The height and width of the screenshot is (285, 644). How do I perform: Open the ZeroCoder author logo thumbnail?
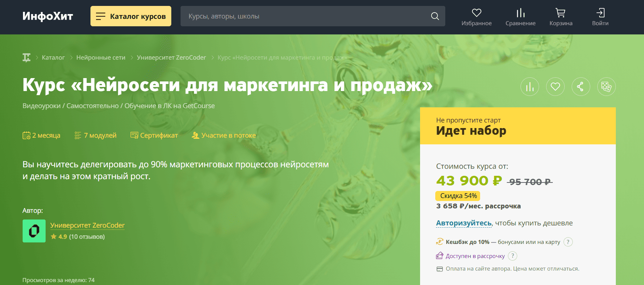34,231
